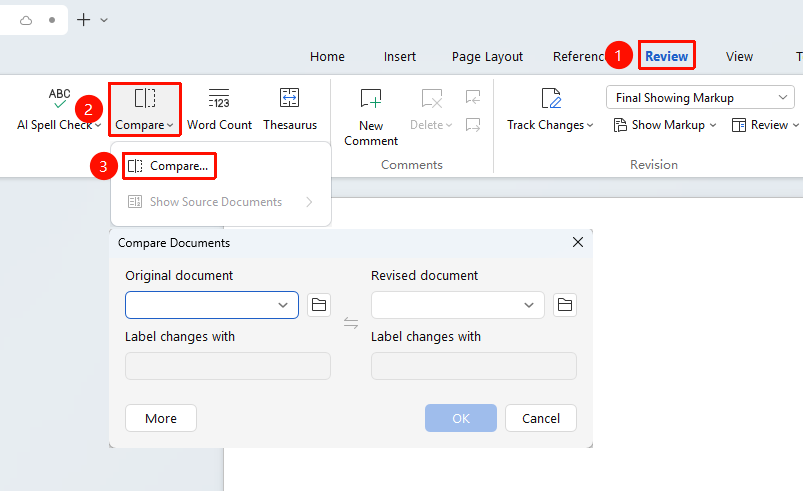Expand the Show Markup dropdown arrow

pos(713,125)
